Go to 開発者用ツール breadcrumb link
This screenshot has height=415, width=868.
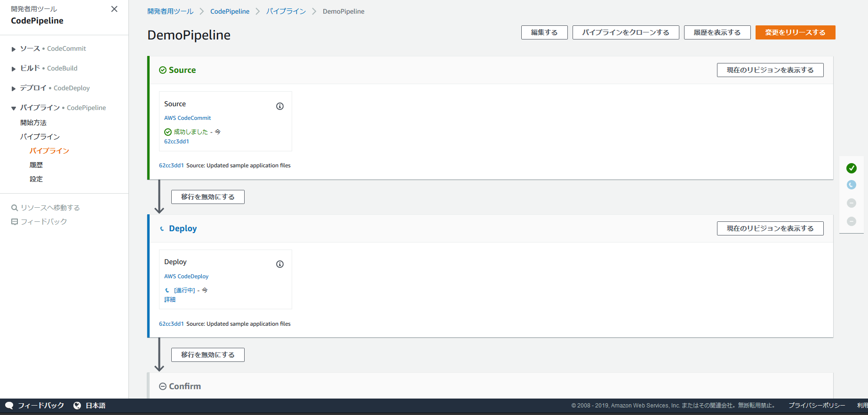click(x=170, y=11)
